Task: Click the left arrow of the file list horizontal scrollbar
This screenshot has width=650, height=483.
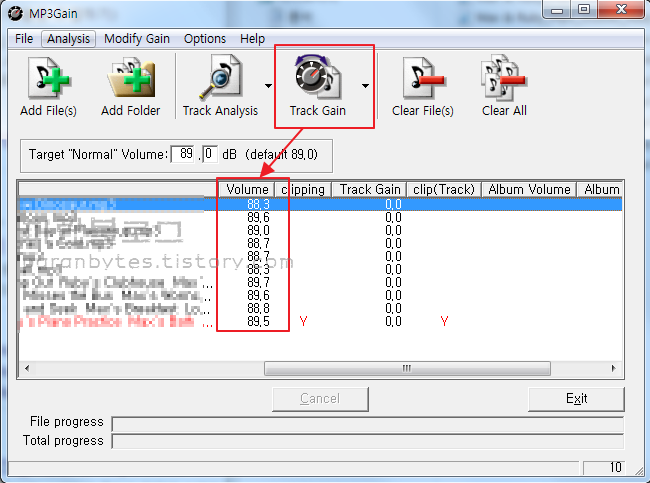Action: [x=27, y=368]
